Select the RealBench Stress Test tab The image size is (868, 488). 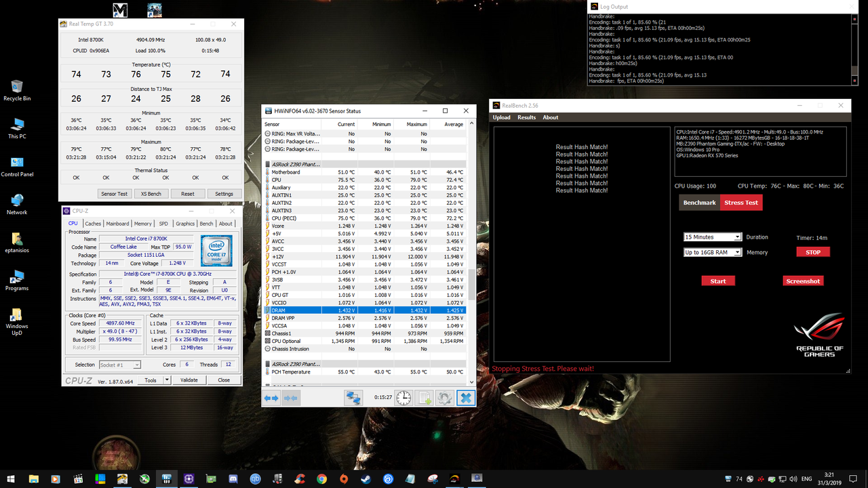click(741, 203)
